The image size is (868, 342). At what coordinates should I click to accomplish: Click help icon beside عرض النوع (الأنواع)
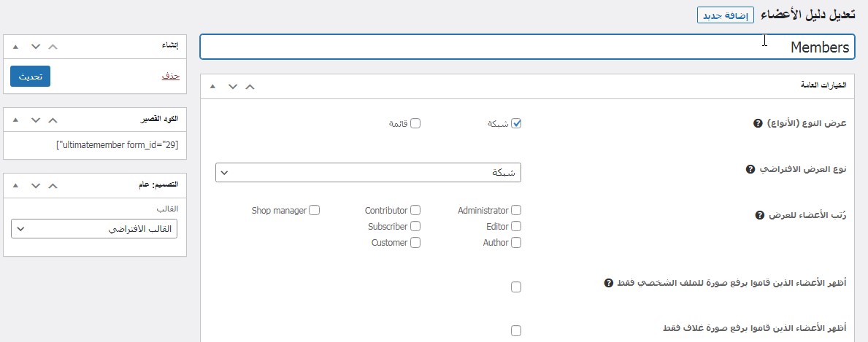757,123
